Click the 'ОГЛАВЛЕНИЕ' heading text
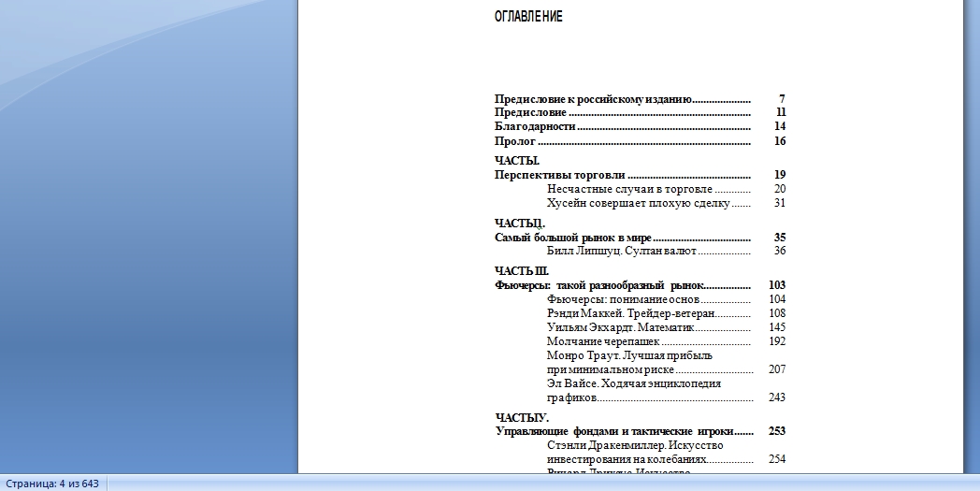The image size is (980, 491). 528,17
